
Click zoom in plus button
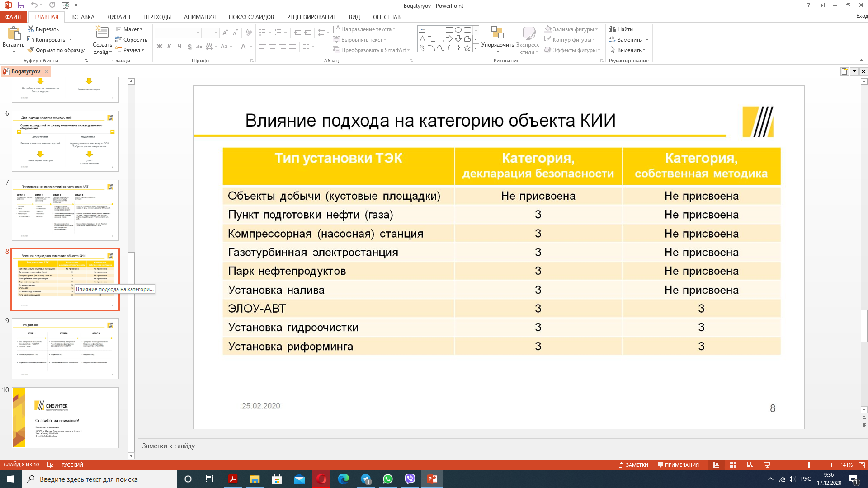tap(831, 465)
